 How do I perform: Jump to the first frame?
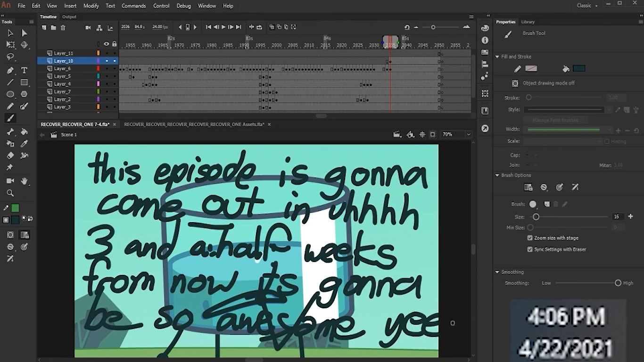pyautogui.click(x=208, y=27)
